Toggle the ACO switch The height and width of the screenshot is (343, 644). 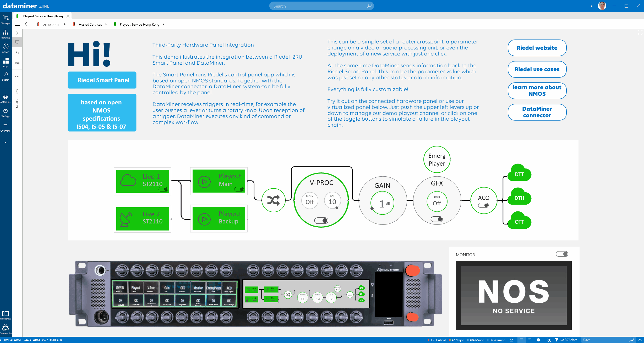click(x=483, y=205)
